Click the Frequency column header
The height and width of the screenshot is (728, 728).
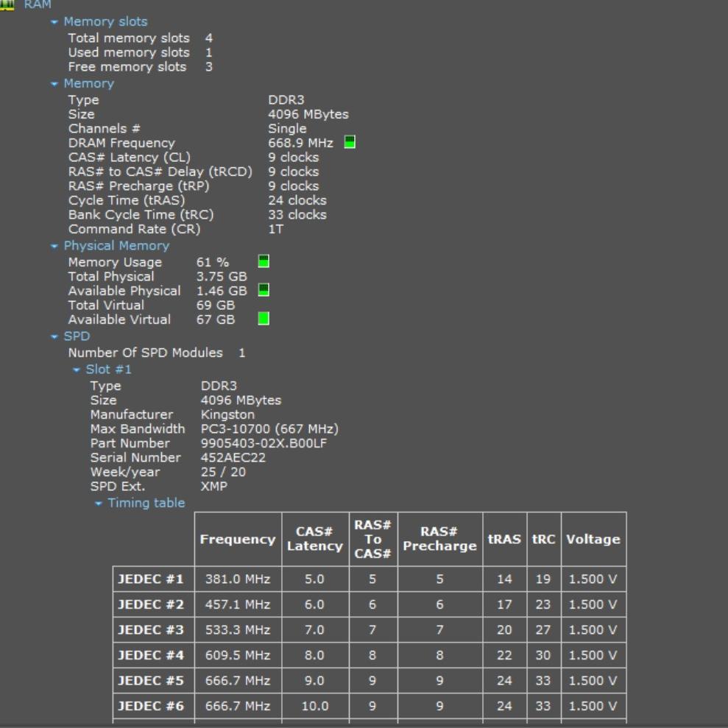pos(237,540)
